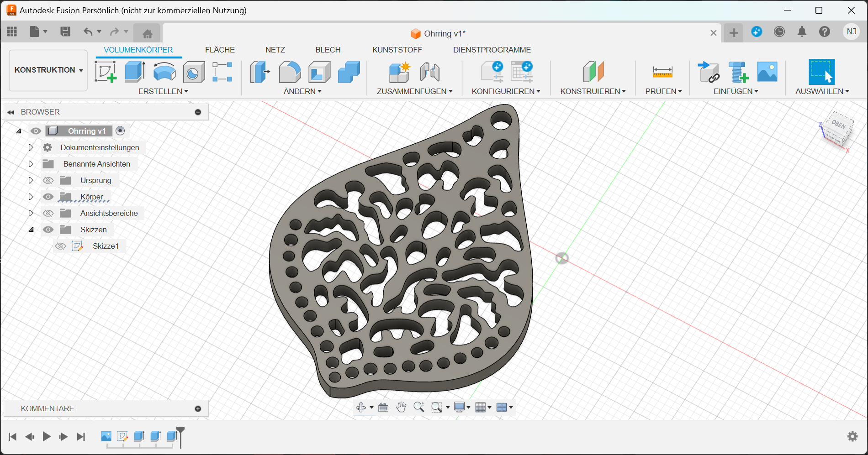Select the Combine bodies tool
The width and height of the screenshot is (868, 455).
pos(349,72)
